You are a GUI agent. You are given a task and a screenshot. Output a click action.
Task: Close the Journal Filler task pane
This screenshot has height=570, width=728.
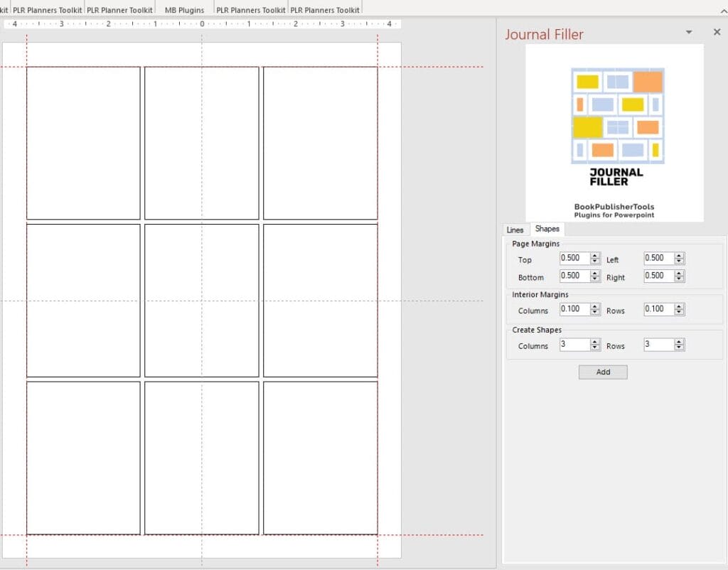[x=717, y=32]
